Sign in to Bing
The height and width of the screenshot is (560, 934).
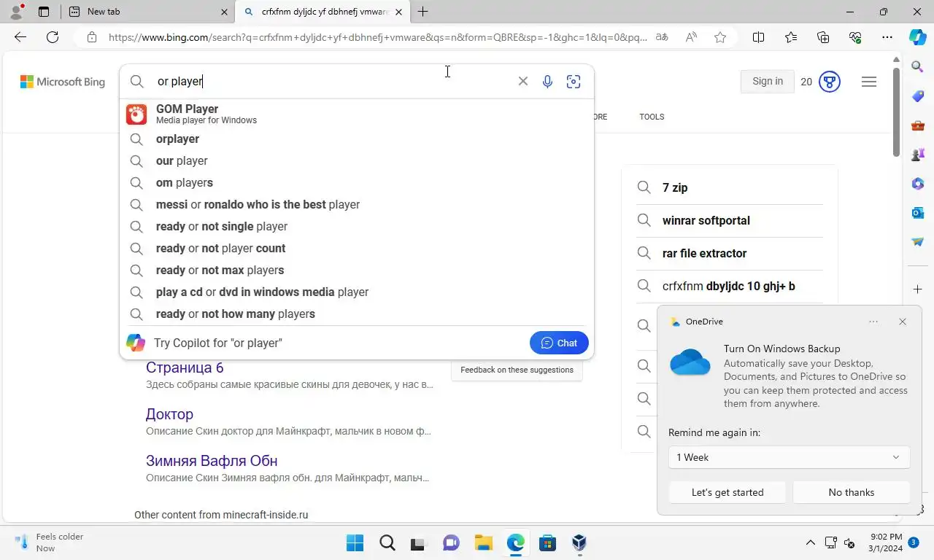click(x=767, y=81)
